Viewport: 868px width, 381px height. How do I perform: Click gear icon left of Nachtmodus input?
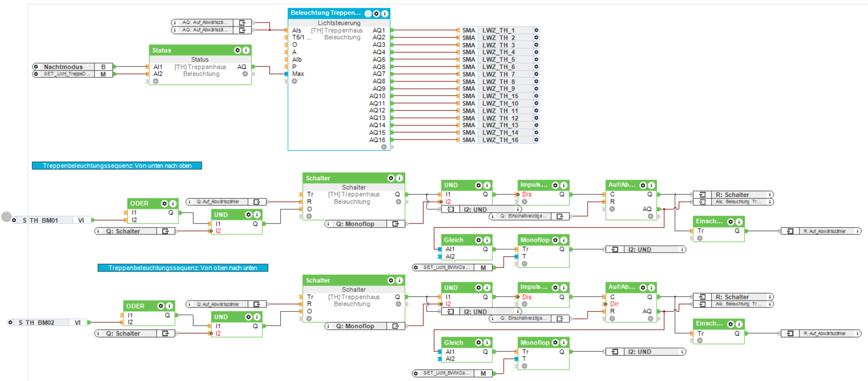point(36,67)
